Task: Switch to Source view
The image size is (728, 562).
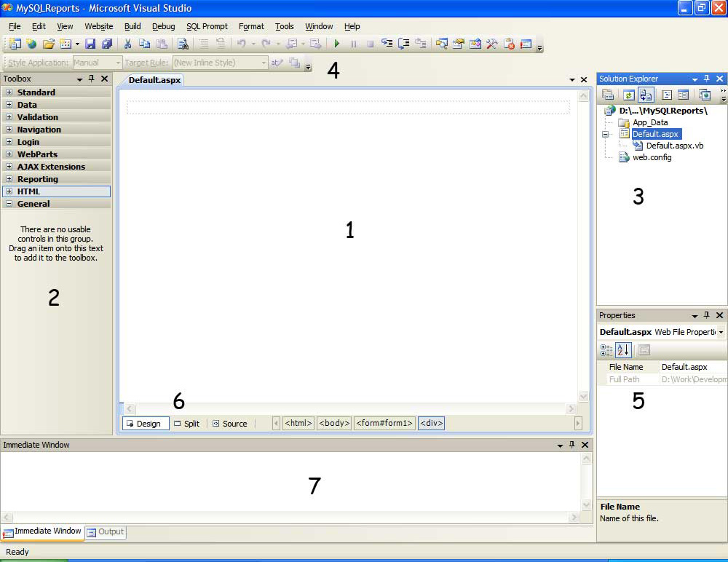Action: (x=230, y=424)
